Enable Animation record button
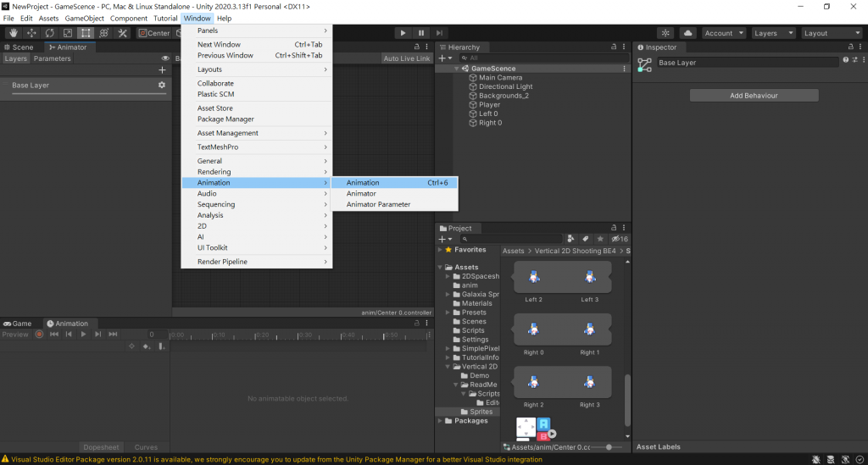 [x=39, y=334]
